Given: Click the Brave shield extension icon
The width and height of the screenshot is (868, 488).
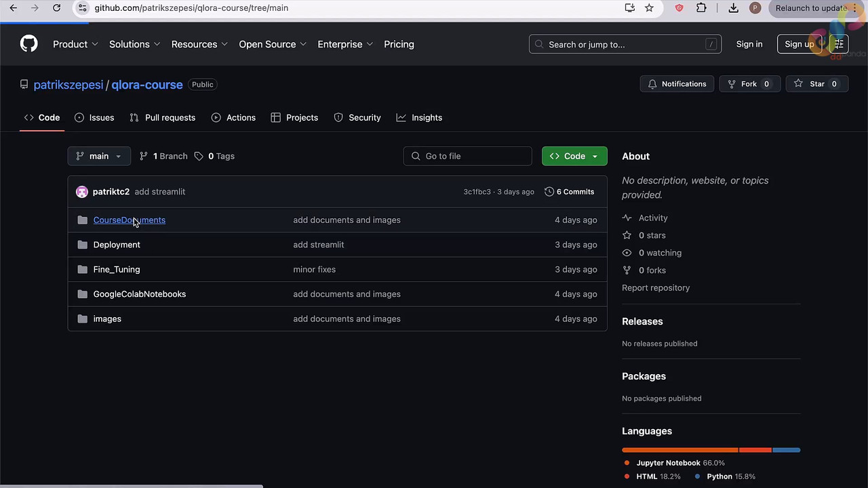Looking at the screenshot, I should (x=679, y=8).
